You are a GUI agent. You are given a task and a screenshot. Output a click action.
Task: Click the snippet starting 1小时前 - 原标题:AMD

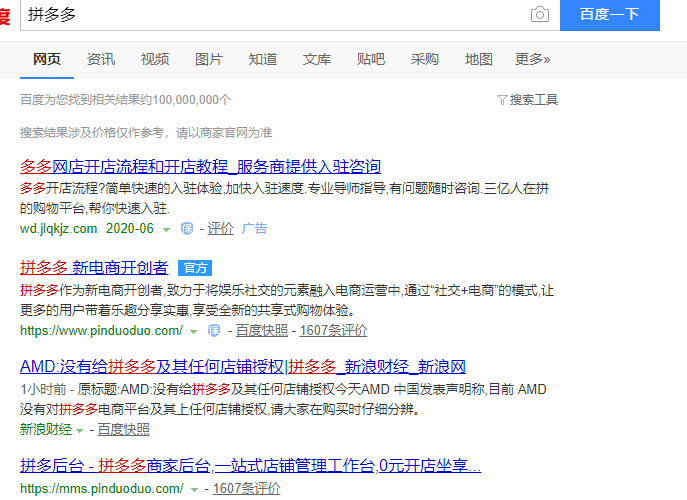tap(283, 399)
